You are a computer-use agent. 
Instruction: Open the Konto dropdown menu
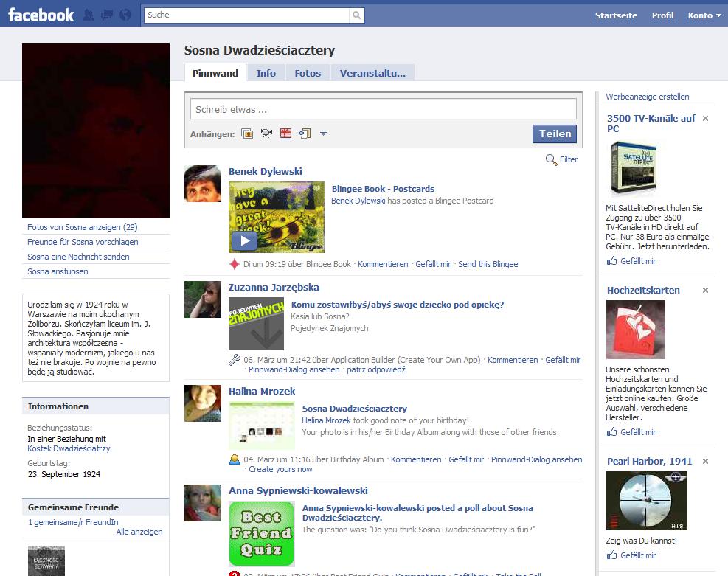pyautogui.click(x=704, y=15)
